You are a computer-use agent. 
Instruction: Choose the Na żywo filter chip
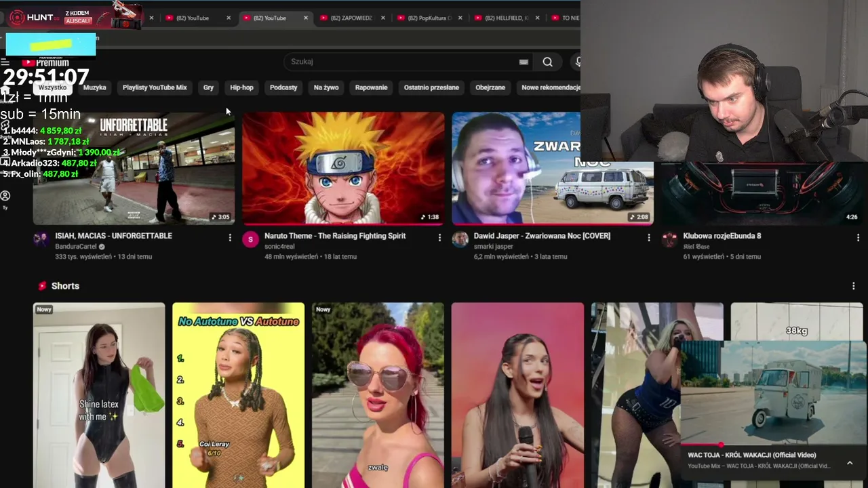click(326, 87)
